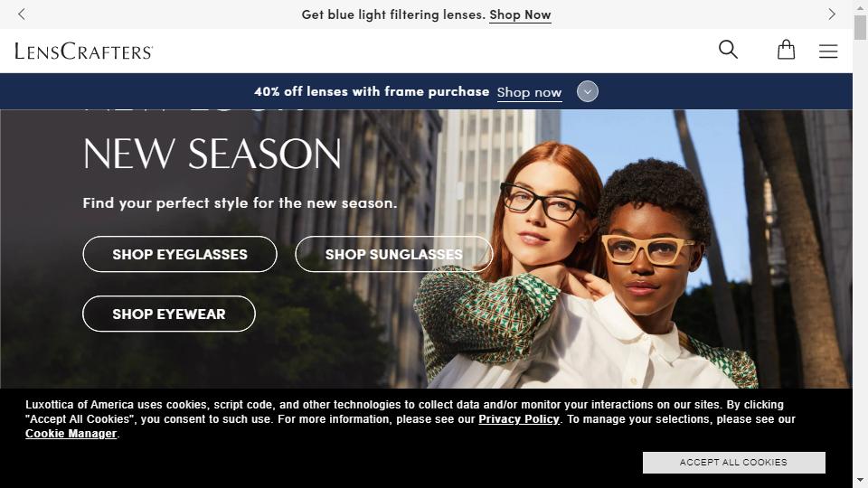Image resolution: width=868 pixels, height=488 pixels.
Task: Click Shop EYEWEAR button
Action: click(x=169, y=314)
